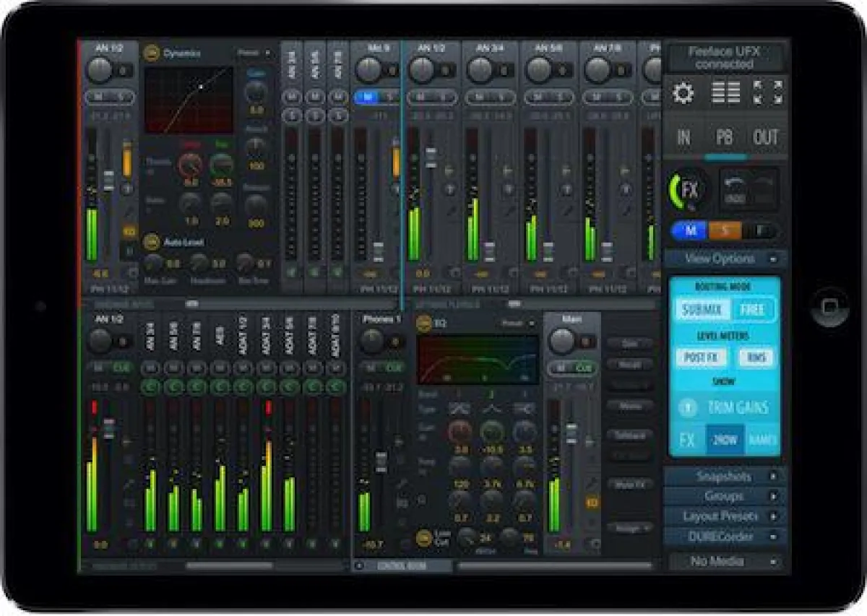
Task: Tap the fullscreen expand icon
Action: (767, 91)
